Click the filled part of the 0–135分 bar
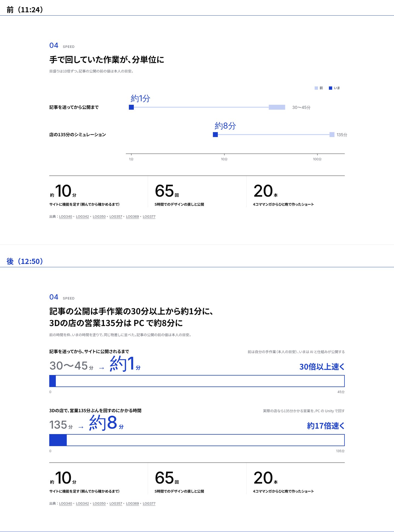394x532 pixels. pyautogui.click(x=58, y=440)
